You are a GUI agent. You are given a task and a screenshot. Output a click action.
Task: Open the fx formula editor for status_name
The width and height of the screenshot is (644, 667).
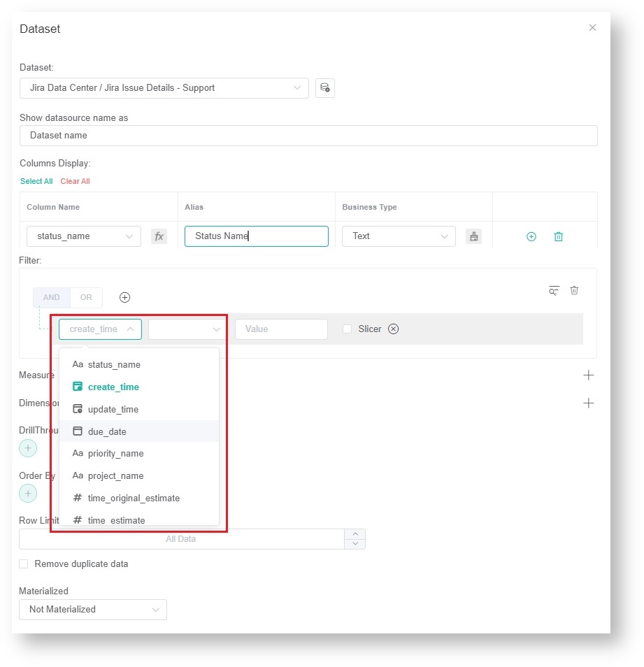click(159, 236)
